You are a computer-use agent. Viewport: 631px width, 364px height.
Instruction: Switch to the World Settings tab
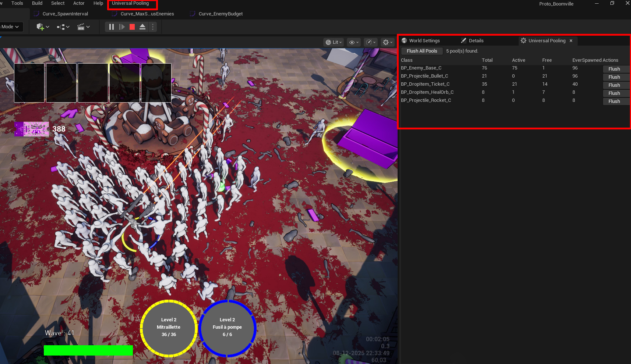(424, 41)
